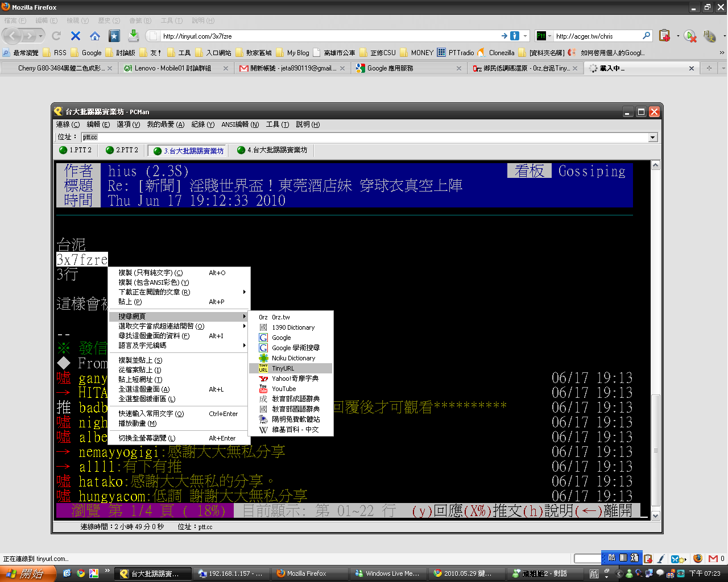Switch to the 1.PTT 2 connection tab

(76, 150)
